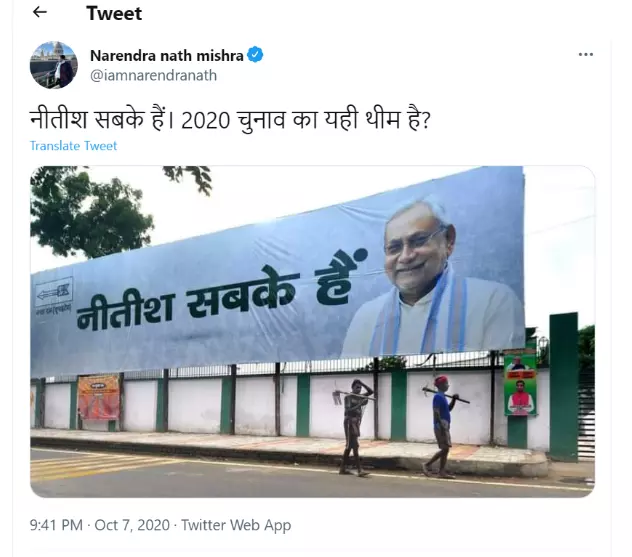Click Translate Tweet
Screen dimensions: 632x557
[73, 145]
